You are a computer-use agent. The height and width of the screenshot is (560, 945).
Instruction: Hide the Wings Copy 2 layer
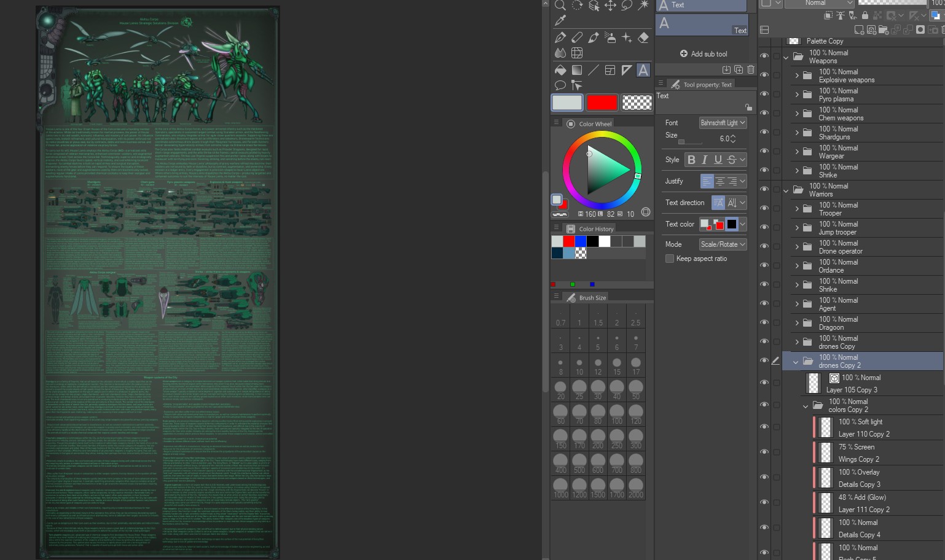(764, 452)
